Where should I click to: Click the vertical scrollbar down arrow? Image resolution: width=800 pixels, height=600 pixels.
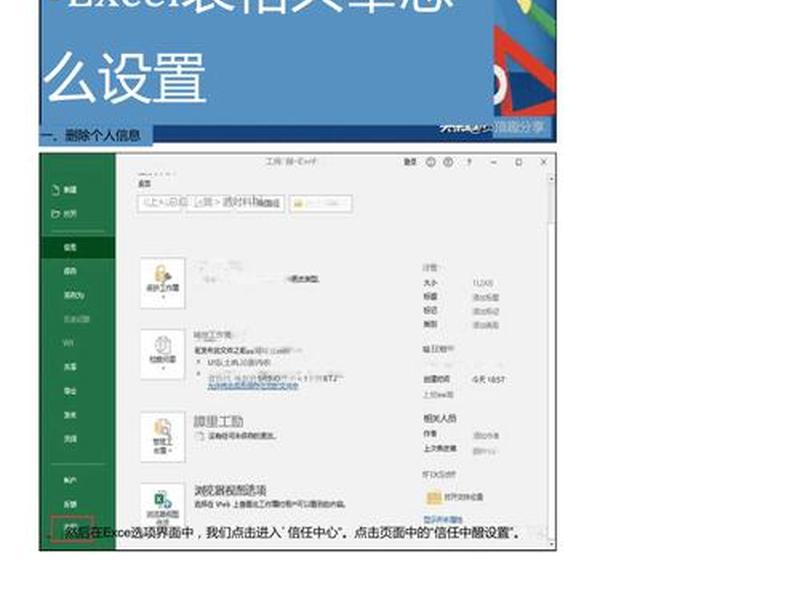click(x=551, y=544)
